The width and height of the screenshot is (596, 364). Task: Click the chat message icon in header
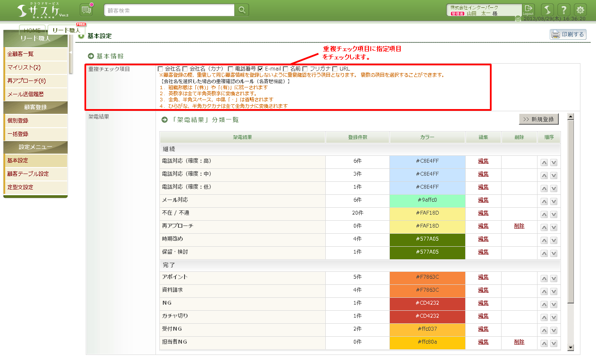pos(87,10)
